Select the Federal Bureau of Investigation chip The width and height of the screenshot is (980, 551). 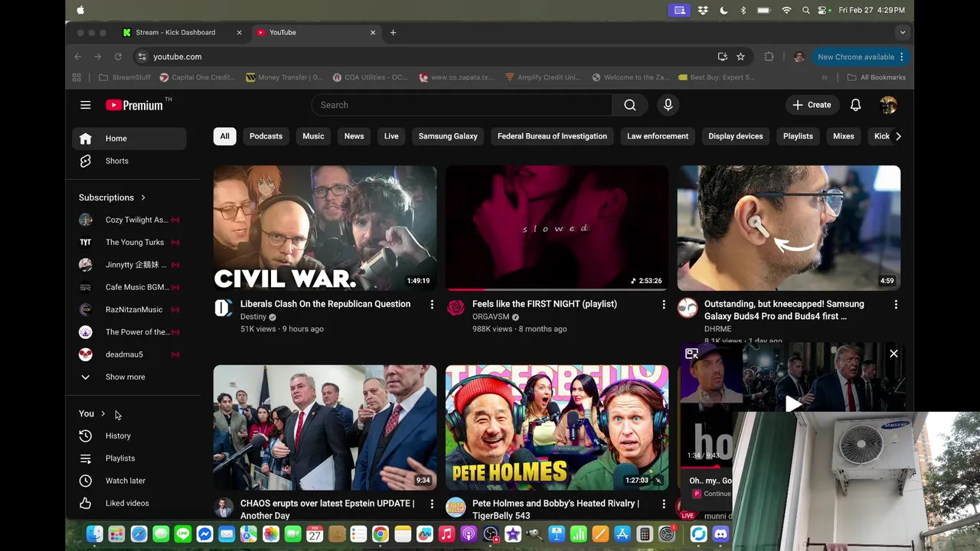point(552,136)
